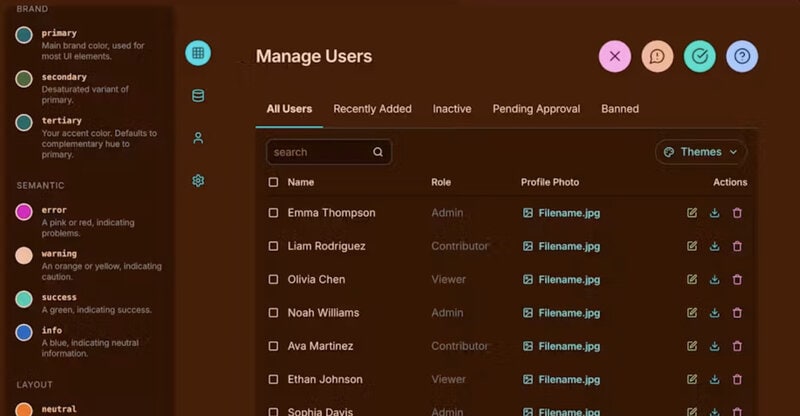Click the blue help question button
Screen dimensions: 800x416
click(742, 56)
